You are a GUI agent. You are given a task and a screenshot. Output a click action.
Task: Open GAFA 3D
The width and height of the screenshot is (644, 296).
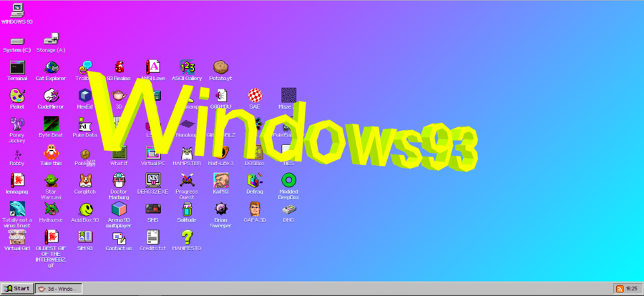(x=255, y=209)
